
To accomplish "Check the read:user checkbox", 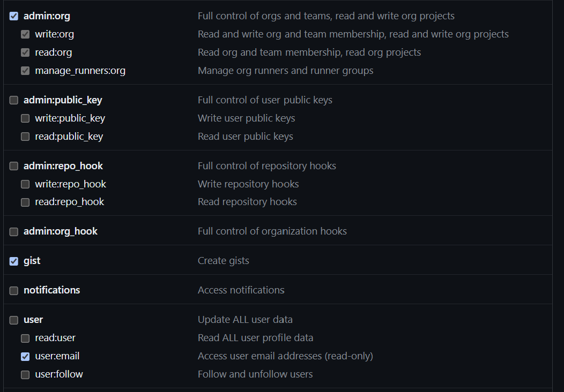I will 25,338.
